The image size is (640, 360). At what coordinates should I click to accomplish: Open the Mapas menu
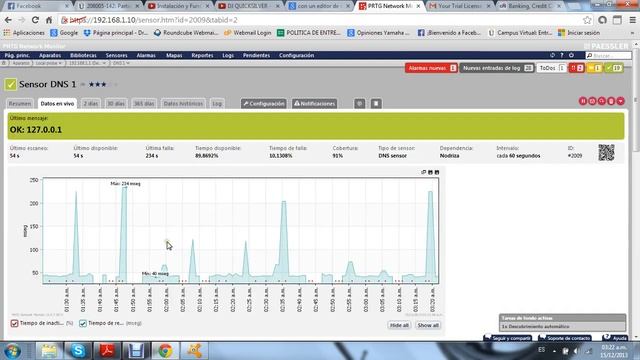pyautogui.click(x=174, y=55)
